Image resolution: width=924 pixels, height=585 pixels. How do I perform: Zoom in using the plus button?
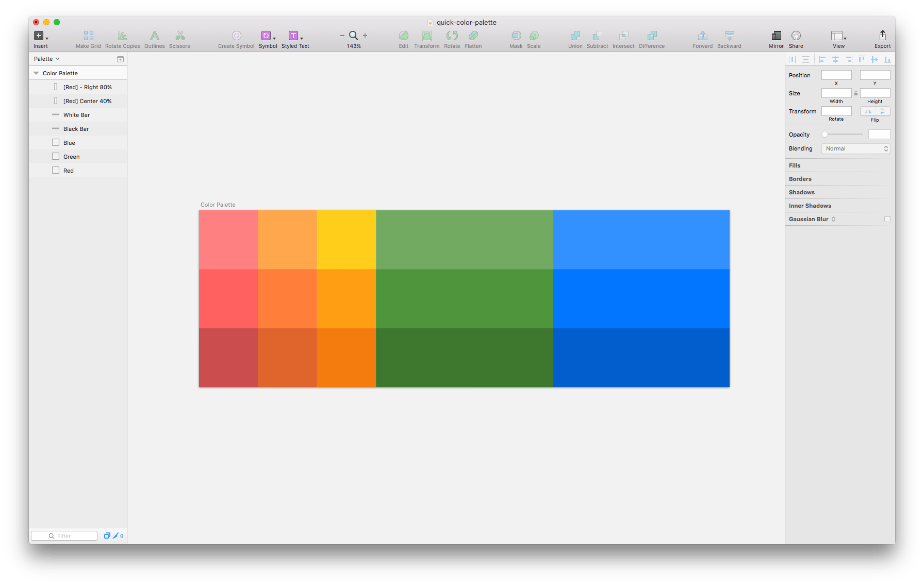(x=365, y=36)
